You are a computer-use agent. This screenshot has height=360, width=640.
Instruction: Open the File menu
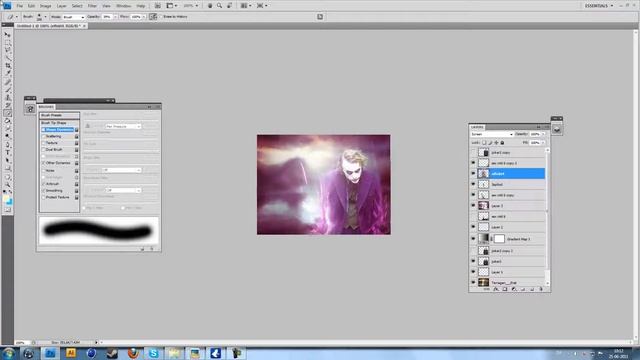point(20,6)
